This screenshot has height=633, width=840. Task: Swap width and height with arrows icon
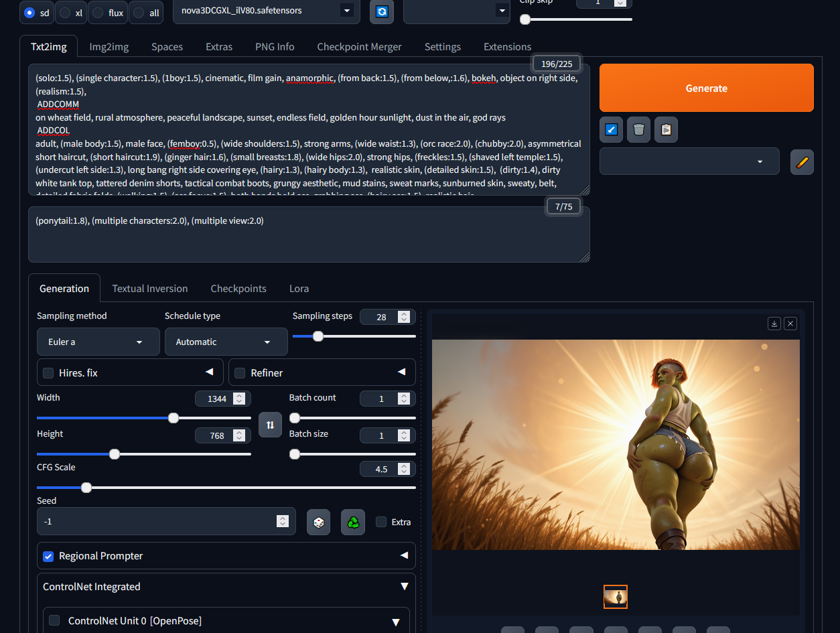pos(270,425)
